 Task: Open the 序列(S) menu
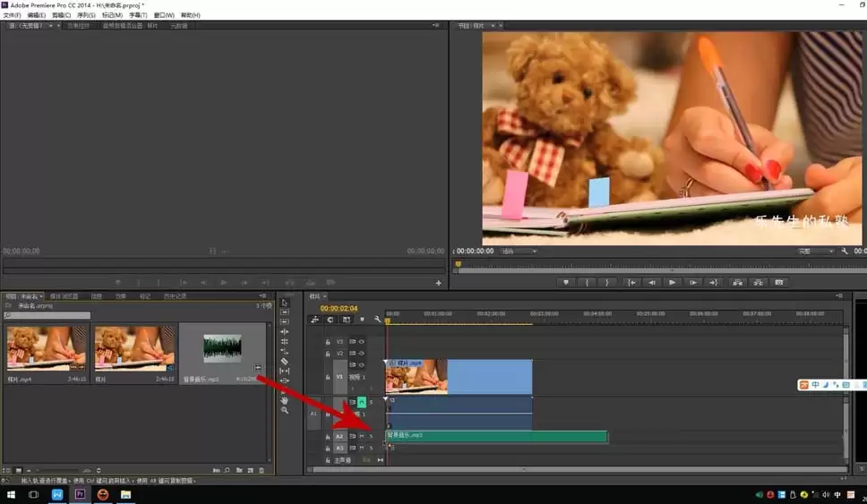(88, 15)
